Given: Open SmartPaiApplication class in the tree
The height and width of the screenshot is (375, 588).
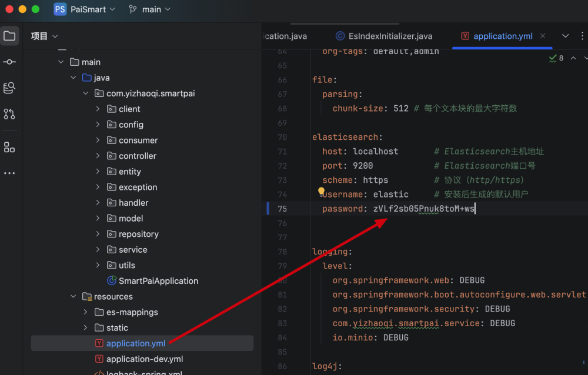Looking at the screenshot, I should (x=158, y=281).
